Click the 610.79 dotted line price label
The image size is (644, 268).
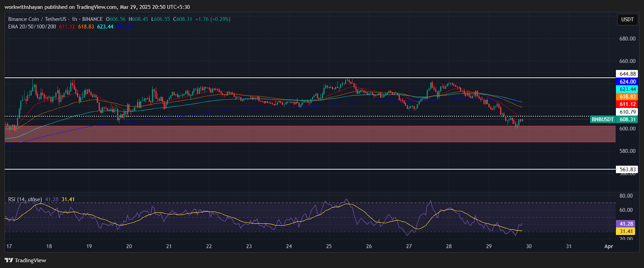coord(627,112)
